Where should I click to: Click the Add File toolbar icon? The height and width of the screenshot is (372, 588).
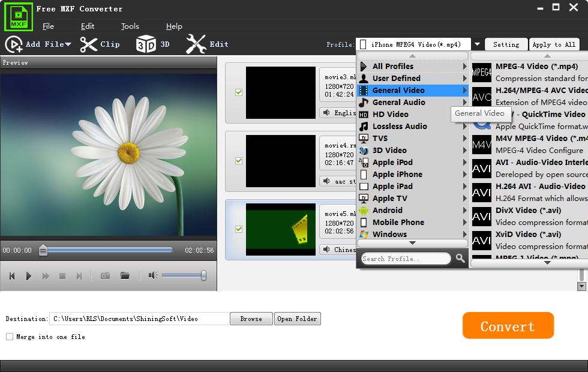[14, 44]
